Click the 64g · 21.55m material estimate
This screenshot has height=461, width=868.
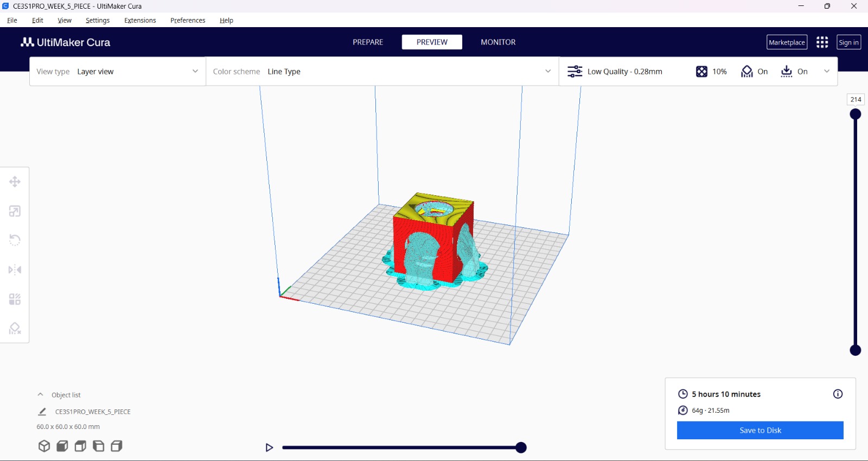point(711,411)
